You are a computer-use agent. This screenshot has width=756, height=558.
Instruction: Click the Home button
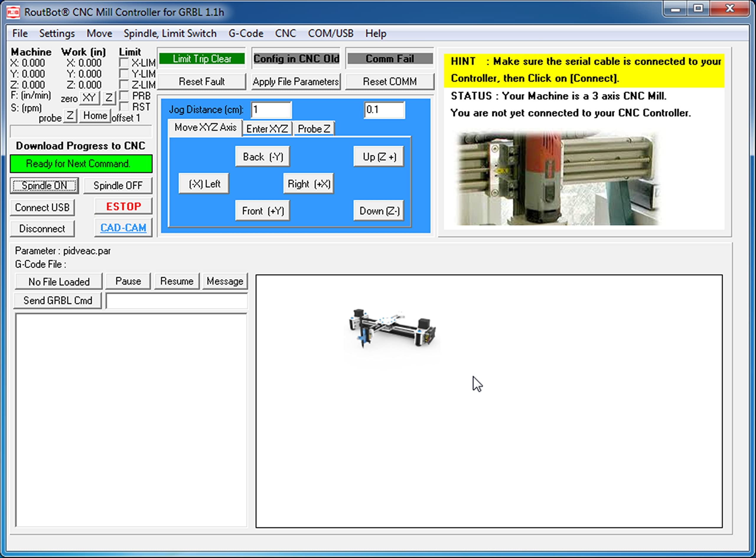[x=95, y=116]
